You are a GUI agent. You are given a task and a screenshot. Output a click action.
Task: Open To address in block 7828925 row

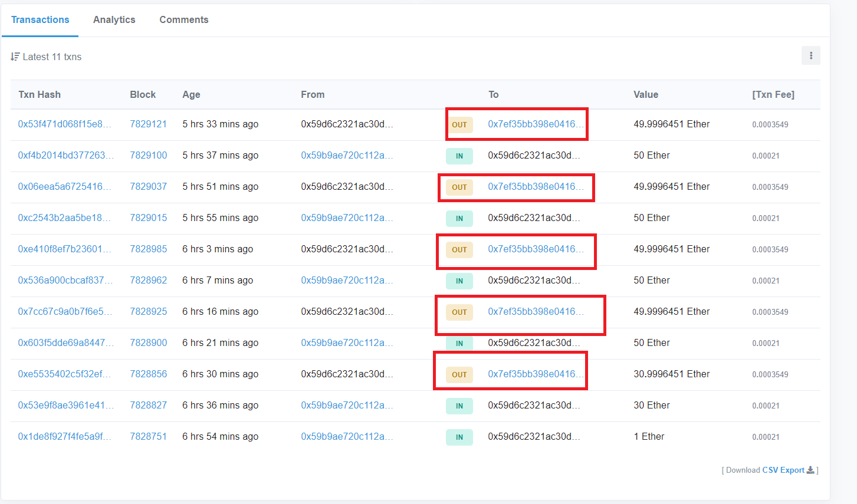click(x=536, y=311)
